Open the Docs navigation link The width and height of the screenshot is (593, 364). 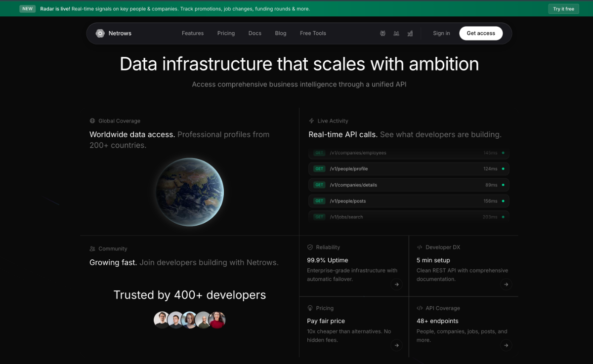click(x=255, y=33)
